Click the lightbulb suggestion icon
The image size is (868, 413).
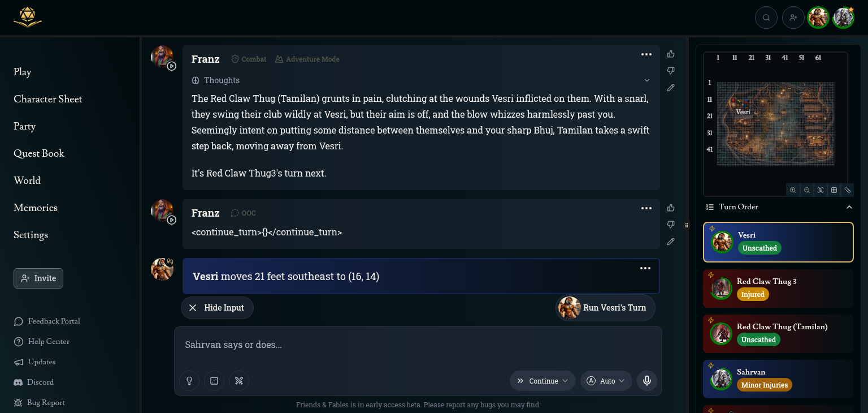pyautogui.click(x=189, y=381)
